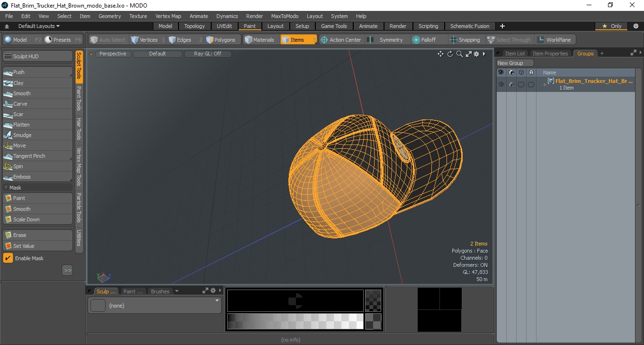Select the mask Paint tool

coord(37,198)
